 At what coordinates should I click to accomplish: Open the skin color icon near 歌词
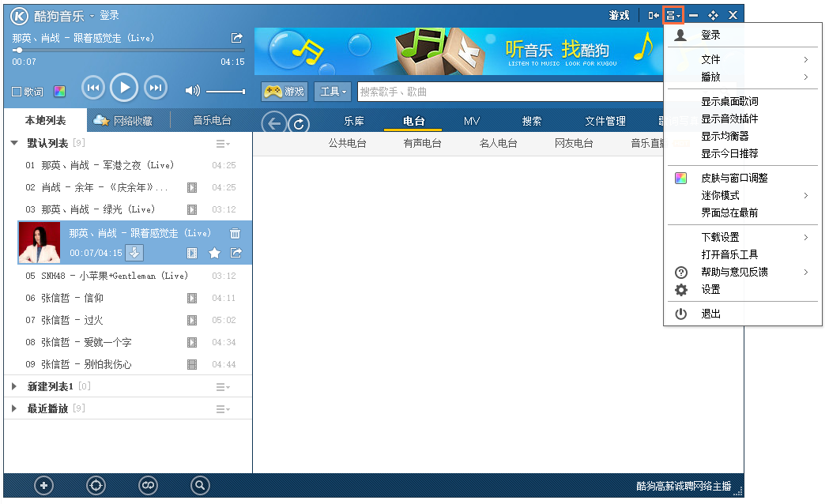point(60,92)
